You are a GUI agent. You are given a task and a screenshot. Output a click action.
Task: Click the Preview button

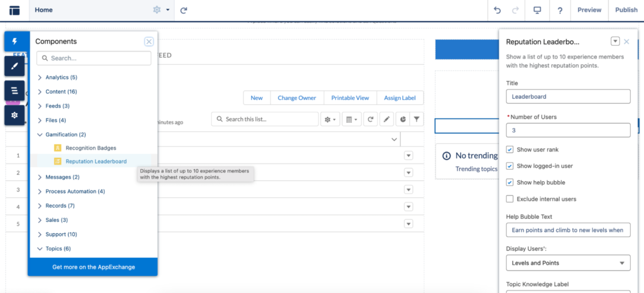589,10
